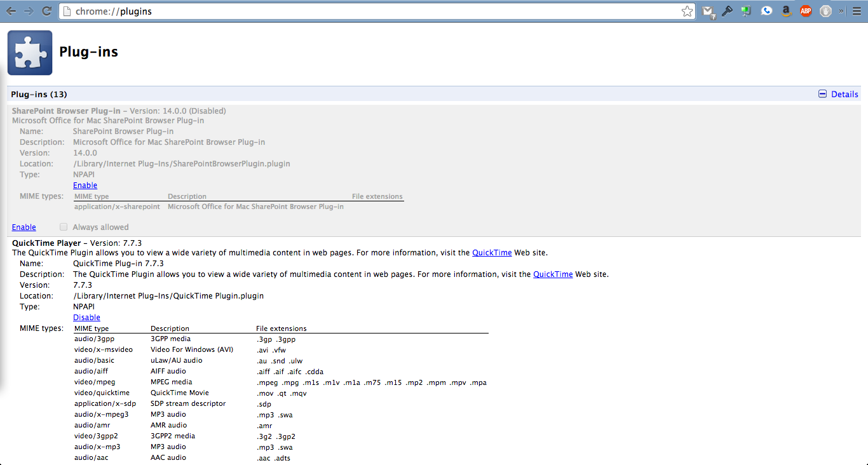Click the application/x-sdp MIME type
Viewport: 868px width, 465px height.
pyautogui.click(x=105, y=404)
